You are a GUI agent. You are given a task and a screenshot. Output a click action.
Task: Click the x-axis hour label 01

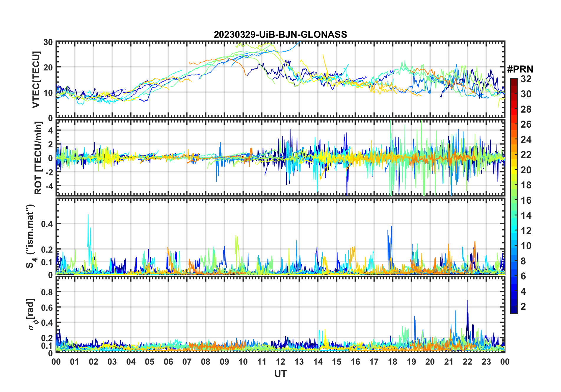pos(75,362)
